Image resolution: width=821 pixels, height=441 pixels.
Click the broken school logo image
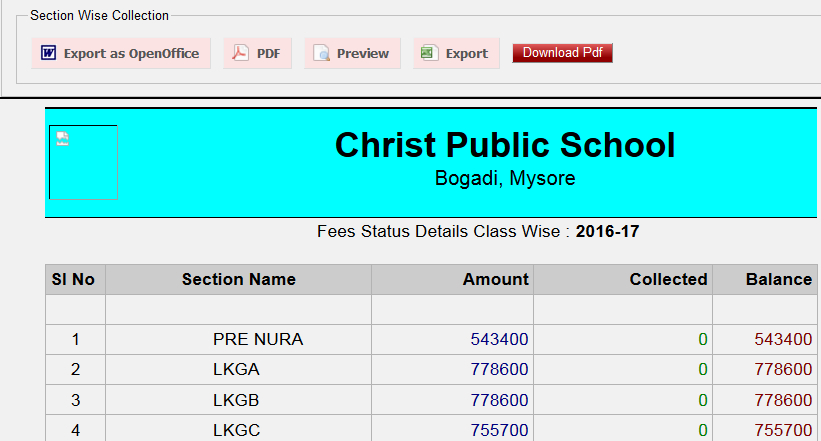coord(62,139)
